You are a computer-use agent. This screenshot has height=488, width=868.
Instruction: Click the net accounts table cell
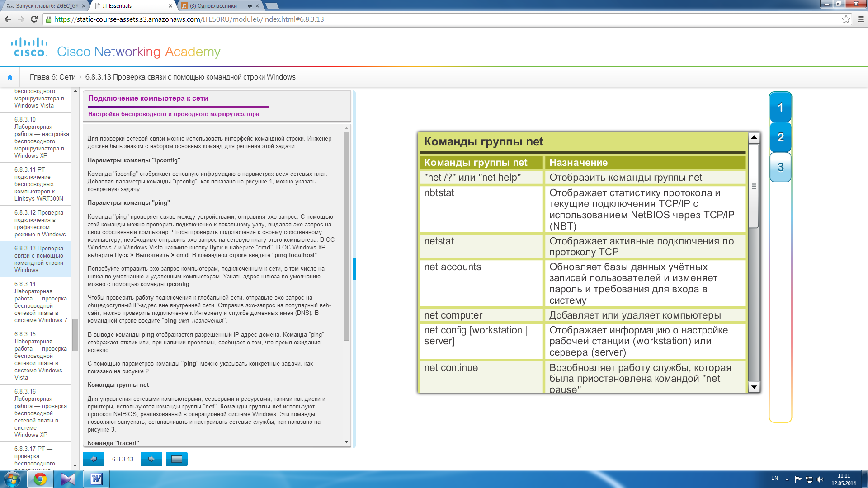[481, 283]
